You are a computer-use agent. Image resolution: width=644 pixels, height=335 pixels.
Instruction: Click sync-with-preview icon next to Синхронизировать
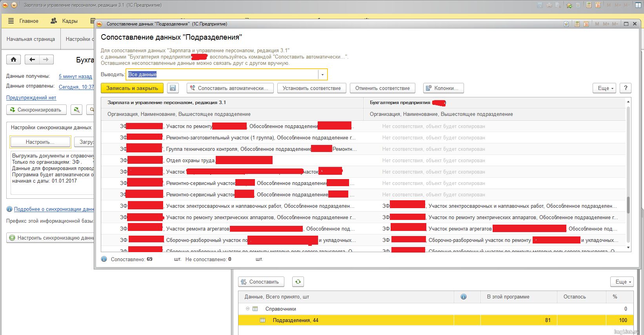[76, 110]
